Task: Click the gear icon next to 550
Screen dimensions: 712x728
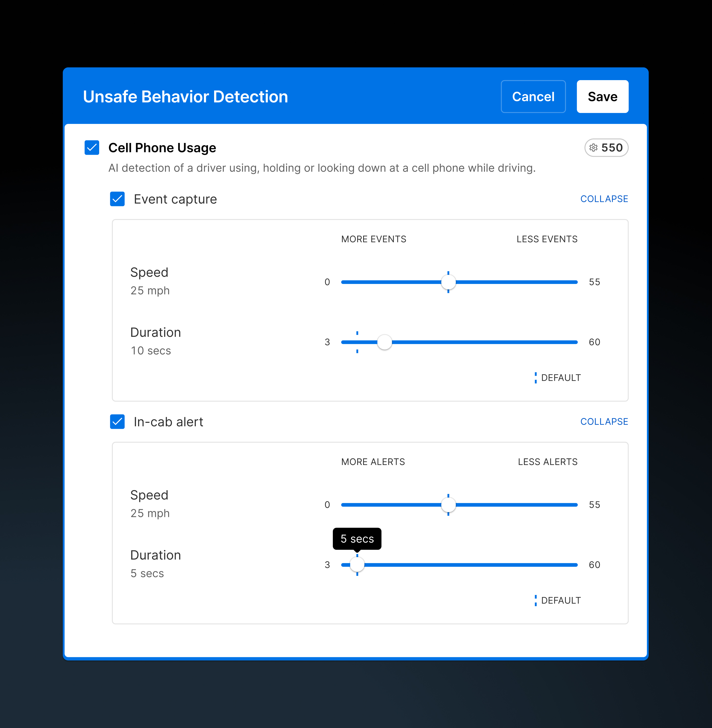Action: [593, 148]
